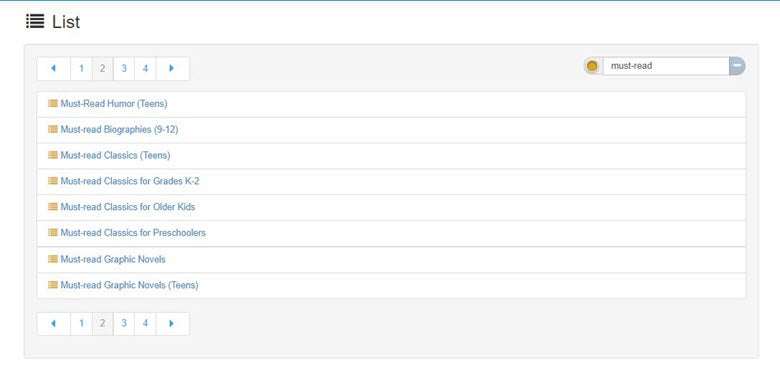Open Must-read Graphic Novels list
780x373 pixels.
tap(113, 259)
